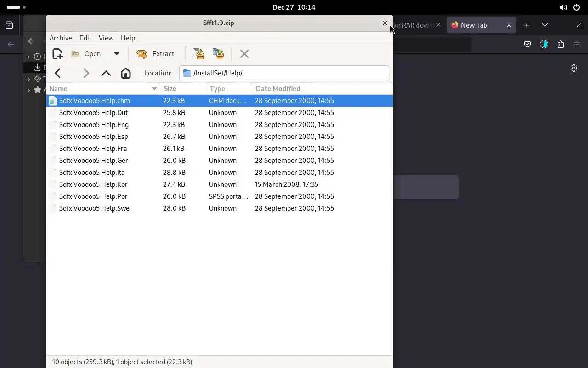The height and width of the screenshot is (368, 588).
Task: Select 3dfx Voodoo5 Help.Swe file
Action: pos(220,208)
